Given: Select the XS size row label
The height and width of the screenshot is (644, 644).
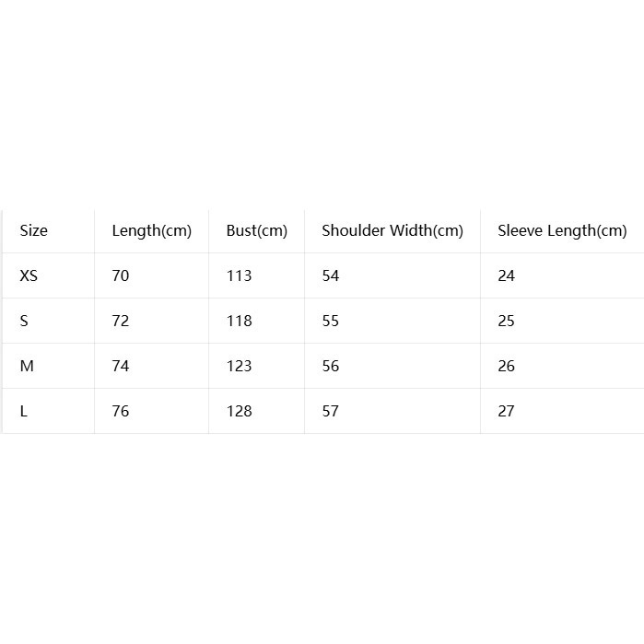Looking at the screenshot, I should (x=29, y=275).
